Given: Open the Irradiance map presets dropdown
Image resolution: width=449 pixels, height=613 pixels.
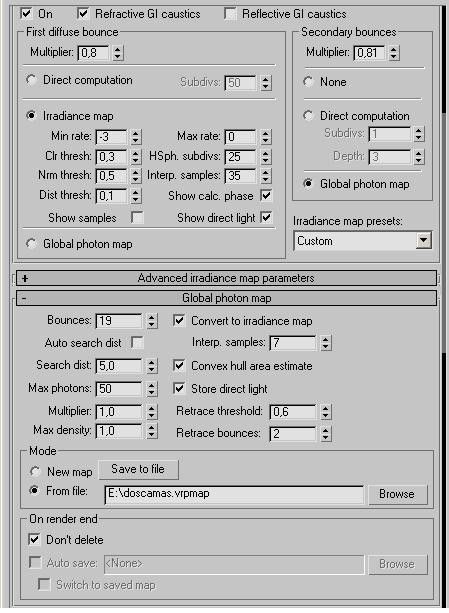Looking at the screenshot, I should click(x=424, y=240).
